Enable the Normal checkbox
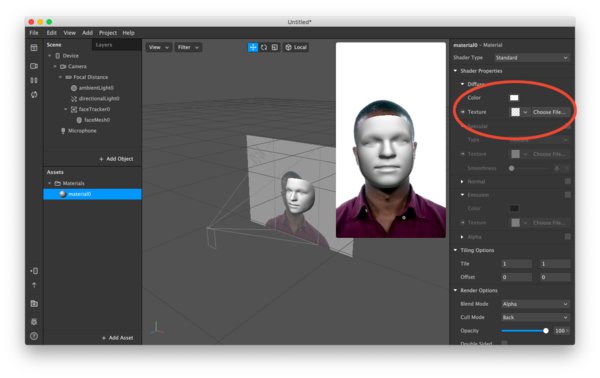This screenshot has height=378, width=600. (568, 181)
